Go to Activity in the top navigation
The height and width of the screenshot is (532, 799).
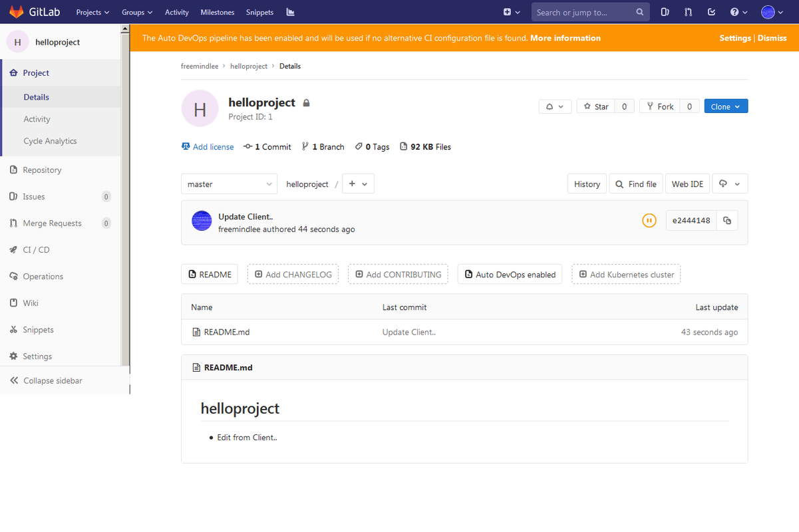[177, 12]
